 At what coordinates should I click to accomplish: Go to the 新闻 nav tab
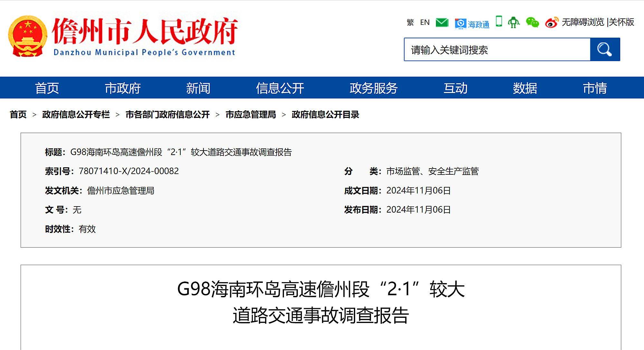pyautogui.click(x=198, y=88)
